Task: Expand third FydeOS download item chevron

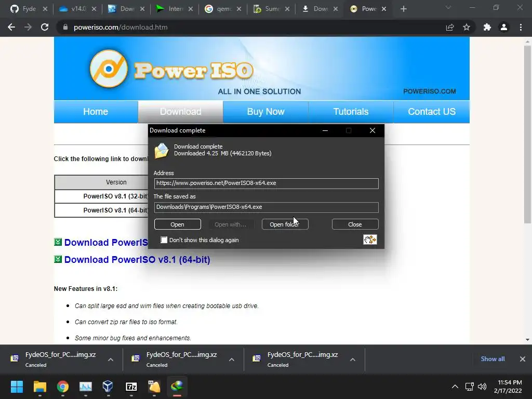Action: 353,360
